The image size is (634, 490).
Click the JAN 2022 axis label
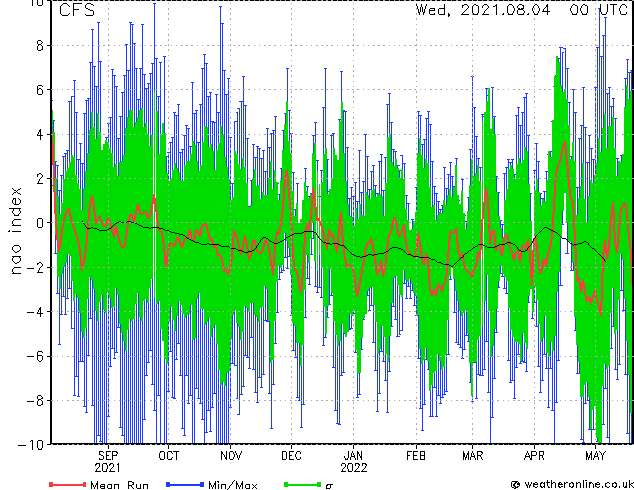(x=354, y=462)
